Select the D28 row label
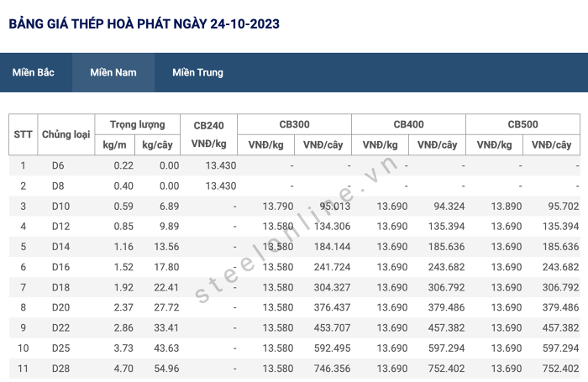This screenshot has height=382, width=588. [60, 369]
